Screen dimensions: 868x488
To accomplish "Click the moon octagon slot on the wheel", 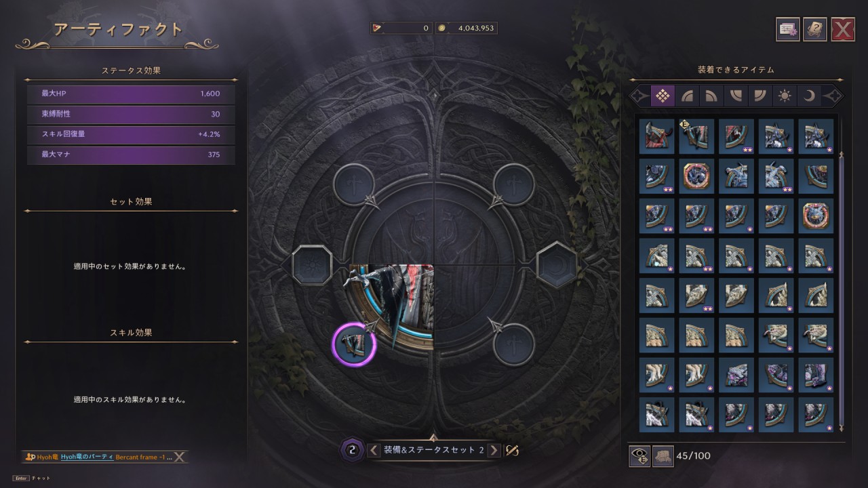I will tap(557, 266).
